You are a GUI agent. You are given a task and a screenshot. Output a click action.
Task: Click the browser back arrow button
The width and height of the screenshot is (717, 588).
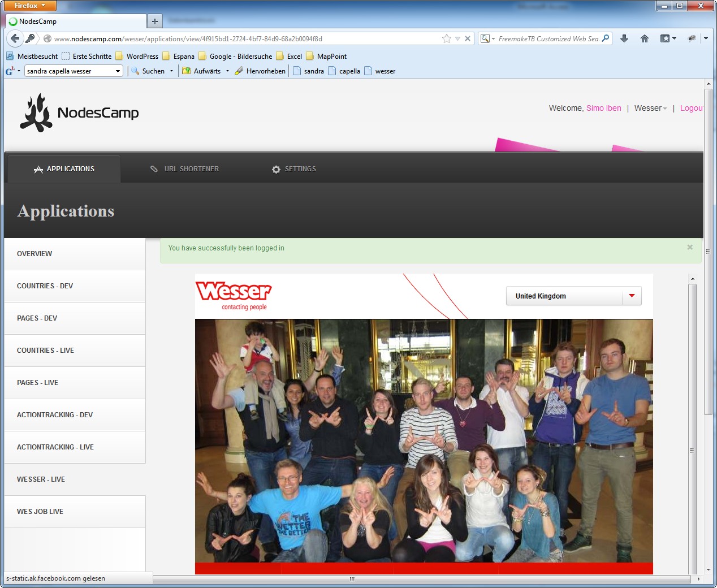pyautogui.click(x=15, y=38)
